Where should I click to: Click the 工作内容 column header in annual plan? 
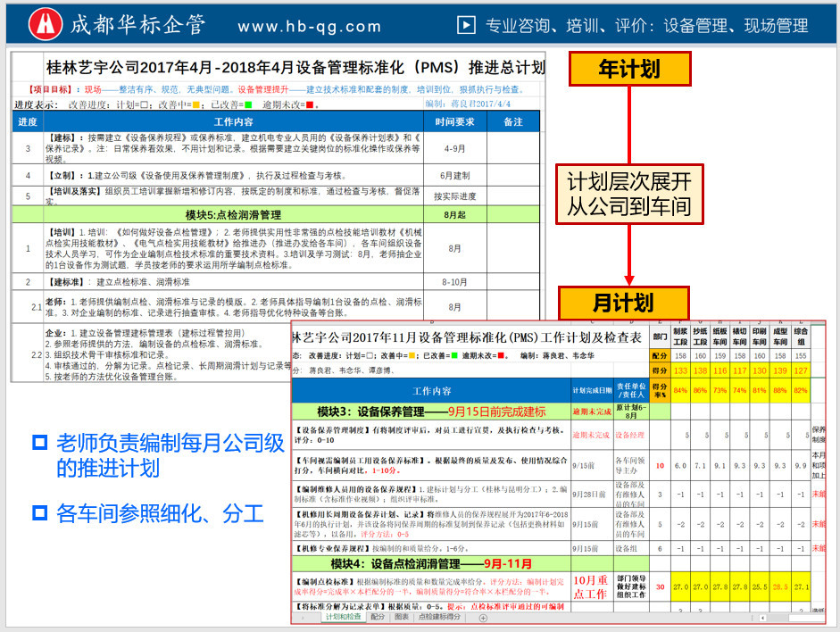pyautogui.click(x=232, y=121)
